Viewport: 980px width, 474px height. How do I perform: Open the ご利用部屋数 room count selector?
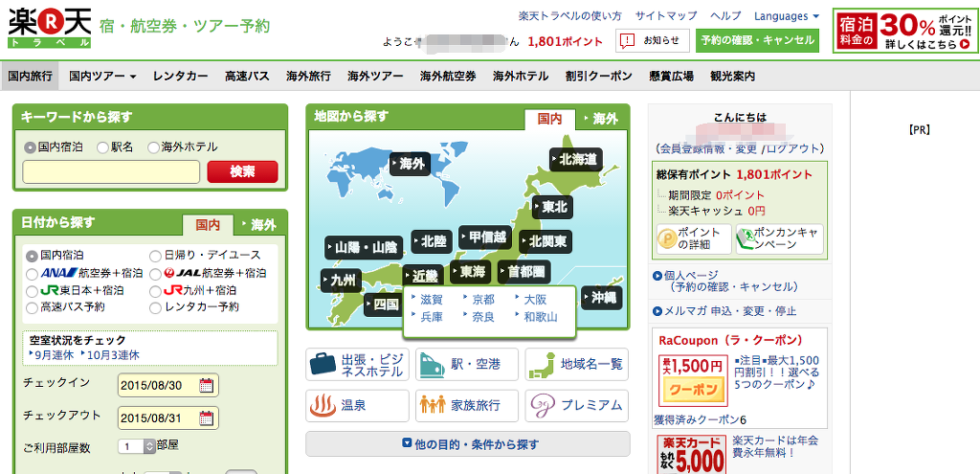click(x=137, y=446)
